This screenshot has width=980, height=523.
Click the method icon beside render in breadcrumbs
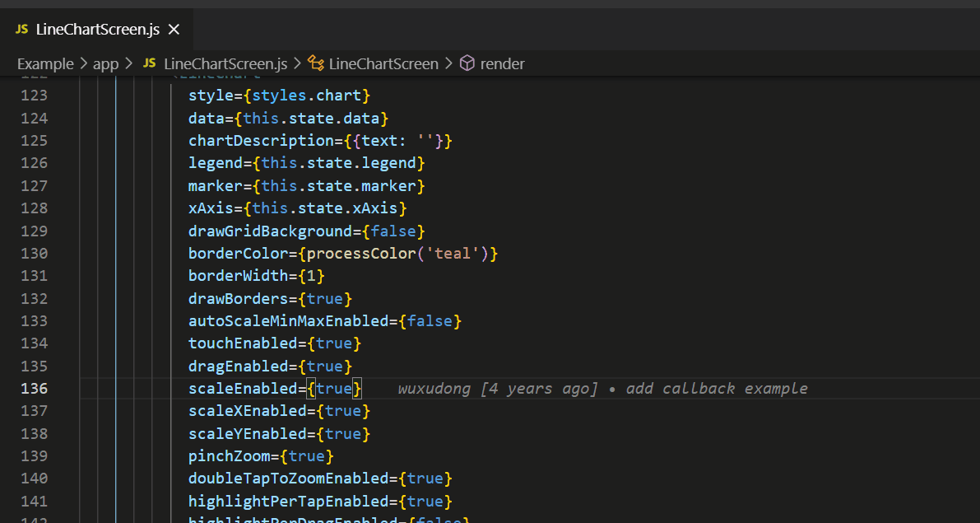click(x=467, y=63)
